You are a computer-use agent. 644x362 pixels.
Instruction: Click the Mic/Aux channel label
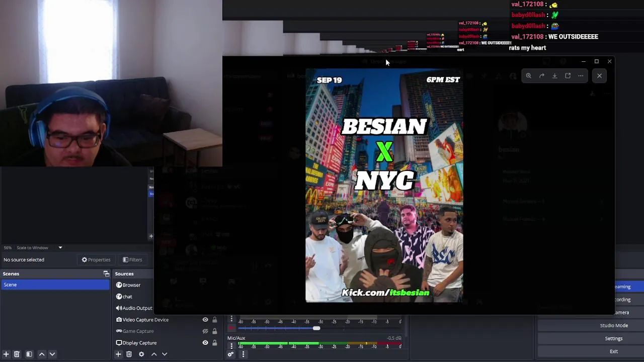[236, 338]
